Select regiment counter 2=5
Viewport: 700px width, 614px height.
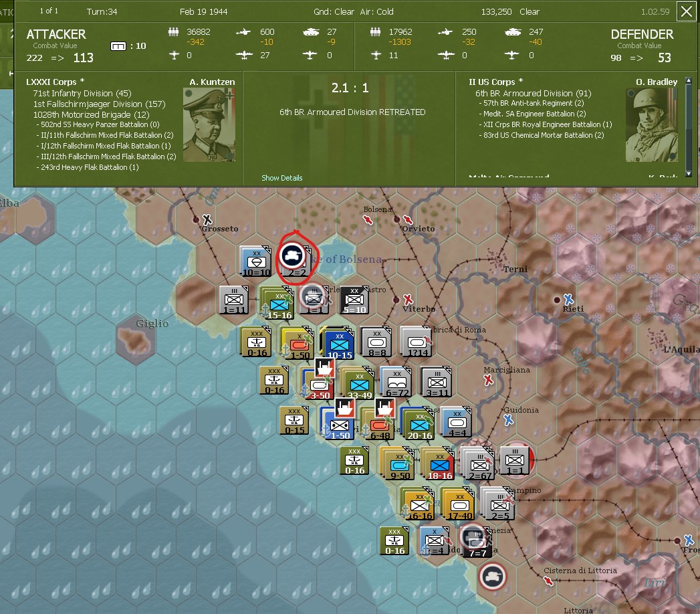click(x=498, y=504)
